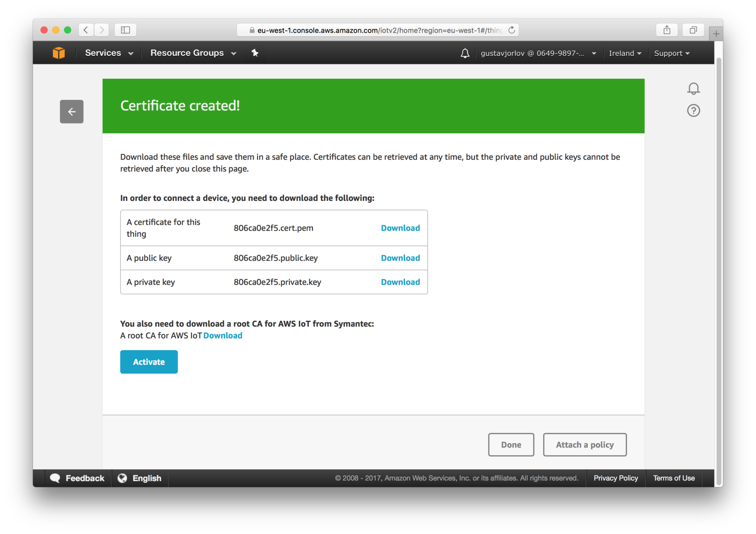This screenshot has width=756, height=534.
Task: Click the green fullscreen window button
Action: (68, 30)
